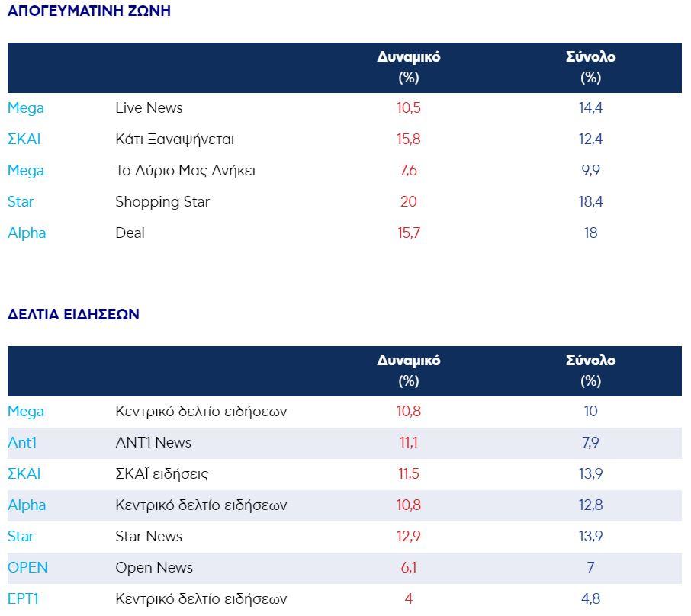Click the OPEN channel link

[x=27, y=568]
